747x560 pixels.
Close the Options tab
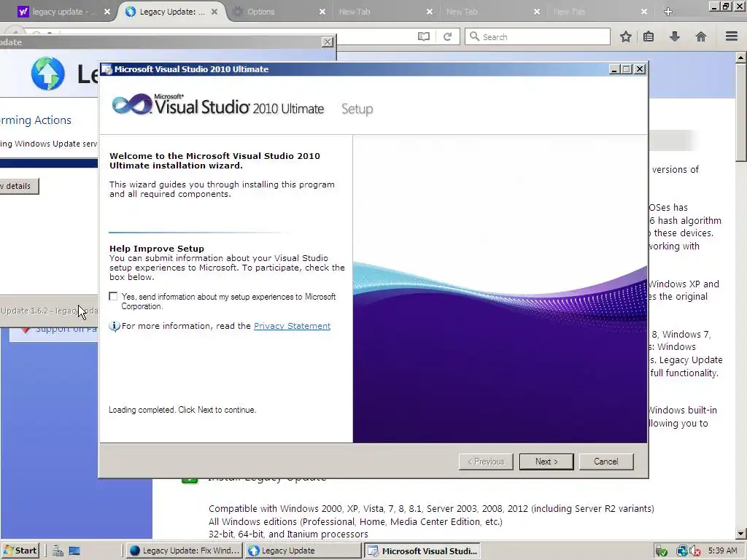tap(322, 12)
